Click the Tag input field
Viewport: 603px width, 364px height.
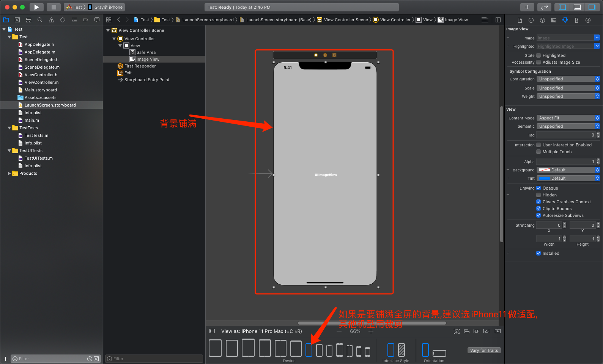566,135
